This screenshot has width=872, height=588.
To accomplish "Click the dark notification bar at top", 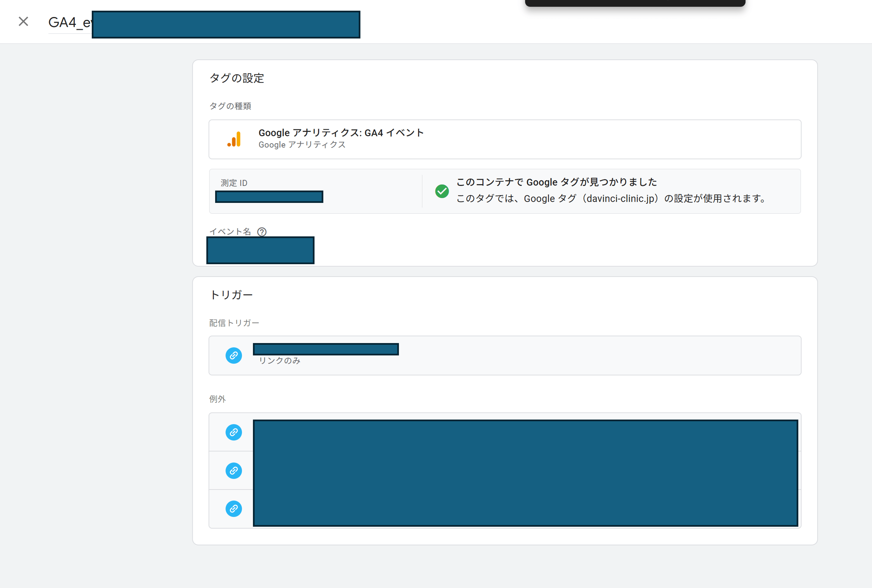I will [x=635, y=3].
